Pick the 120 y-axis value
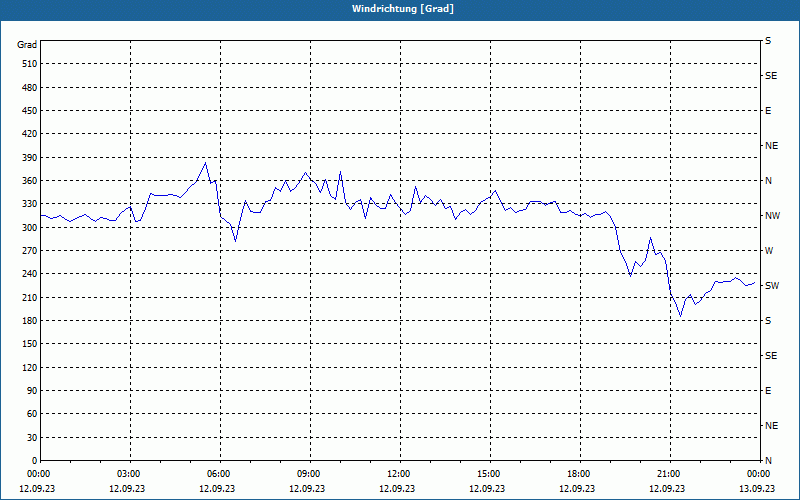This screenshot has width=800, height=500. click(29, 367)
